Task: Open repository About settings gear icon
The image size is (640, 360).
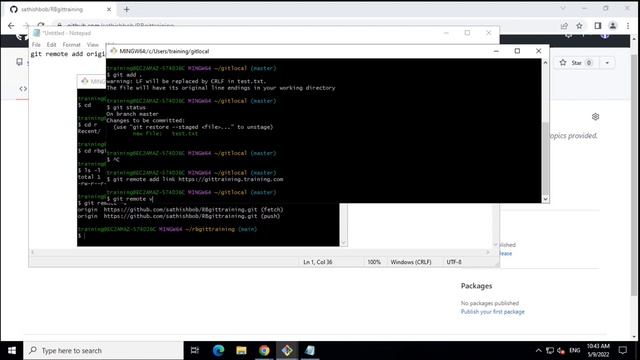Action: click(596, 117)
